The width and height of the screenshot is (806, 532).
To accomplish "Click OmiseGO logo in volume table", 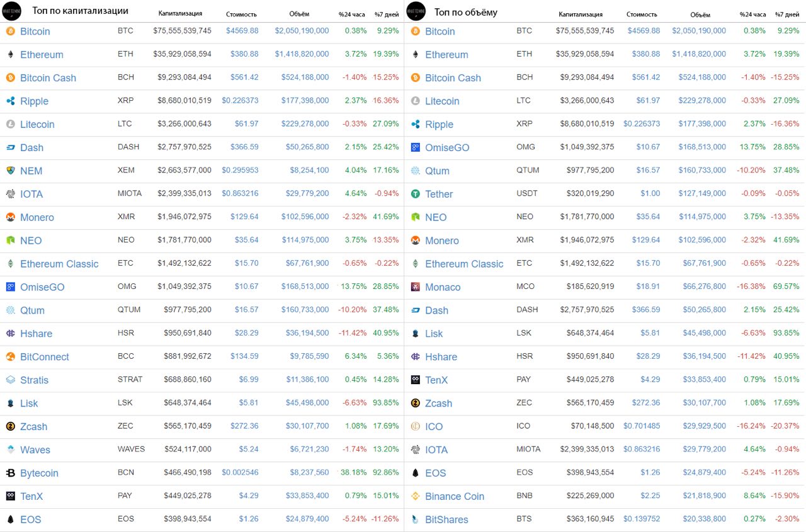I will [x=415, y=147].
